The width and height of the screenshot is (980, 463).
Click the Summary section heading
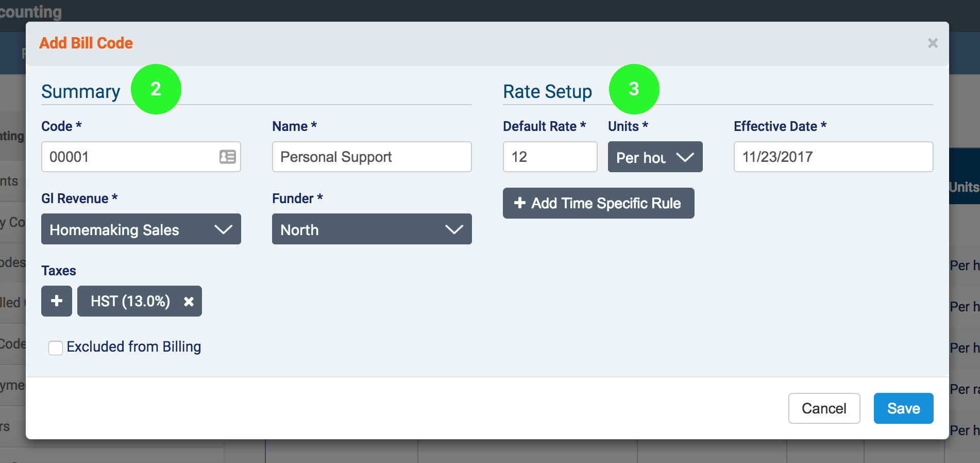pyautogui.click(x=81, y=92)
